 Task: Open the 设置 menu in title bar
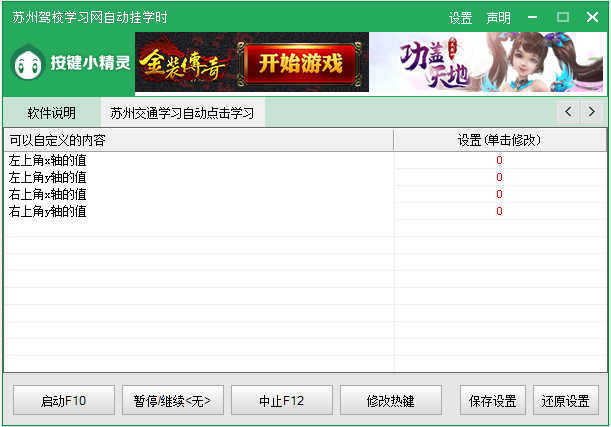[460, 18]
